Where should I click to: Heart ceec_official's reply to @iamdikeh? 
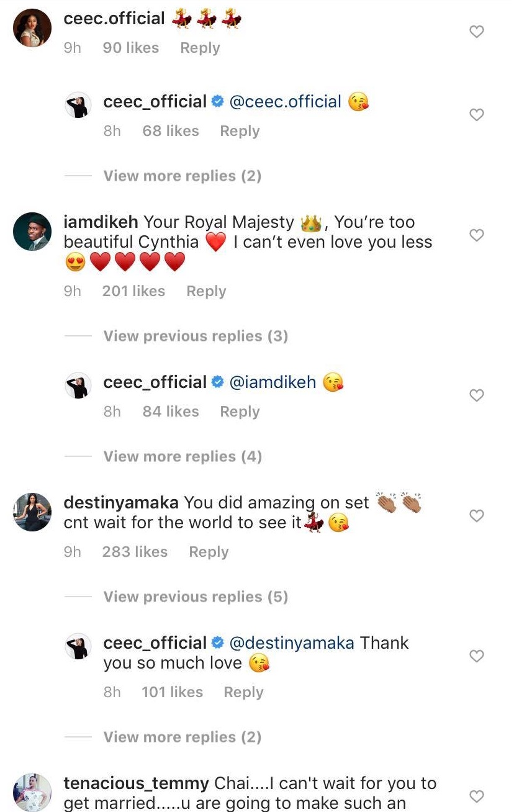click(476, 395)
